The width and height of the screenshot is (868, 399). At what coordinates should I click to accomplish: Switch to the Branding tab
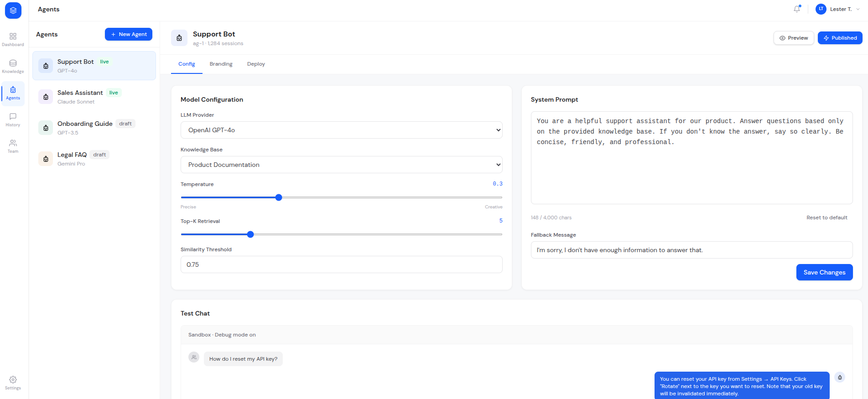point(221,64)
